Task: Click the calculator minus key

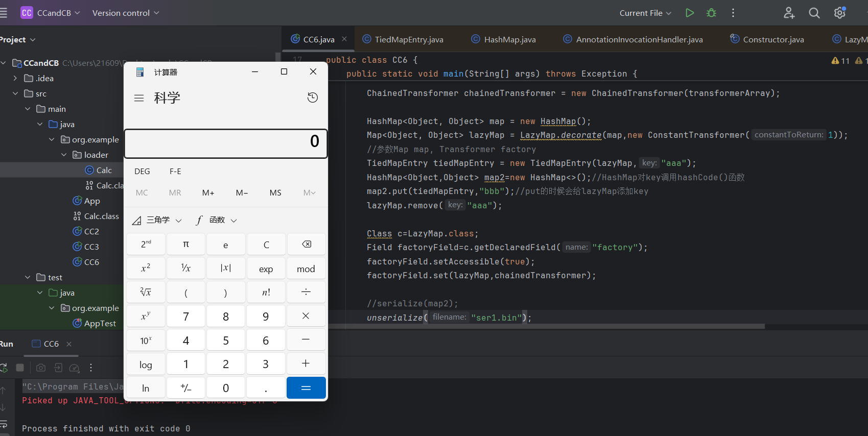Action: tap(306, 340)
